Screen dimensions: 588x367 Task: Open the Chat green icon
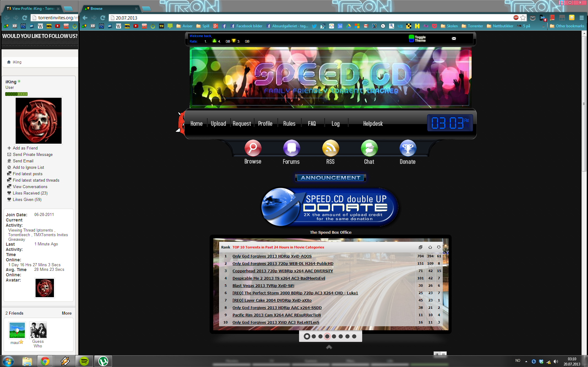tap(369, 148)
